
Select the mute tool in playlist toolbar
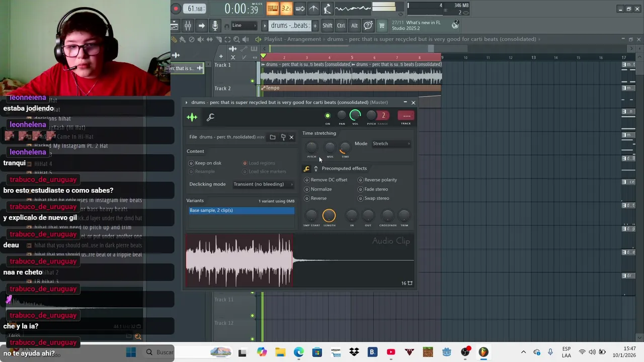click(201, 39)
